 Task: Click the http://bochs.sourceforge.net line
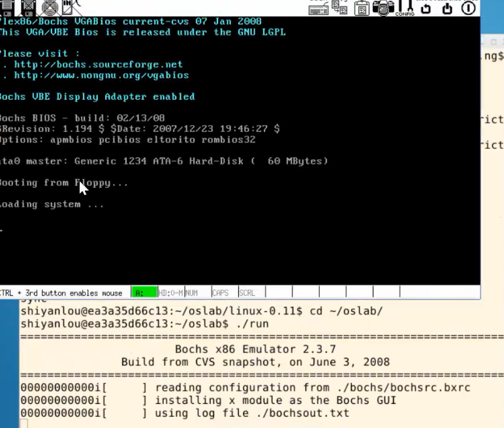pos(99,64)
